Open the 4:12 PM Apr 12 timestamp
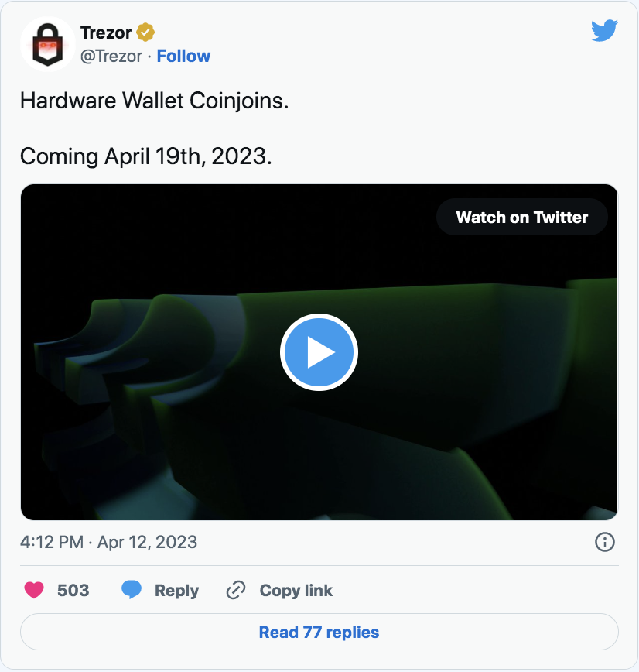The width and height of the screenshot is (639, 672). coord(108,542)
